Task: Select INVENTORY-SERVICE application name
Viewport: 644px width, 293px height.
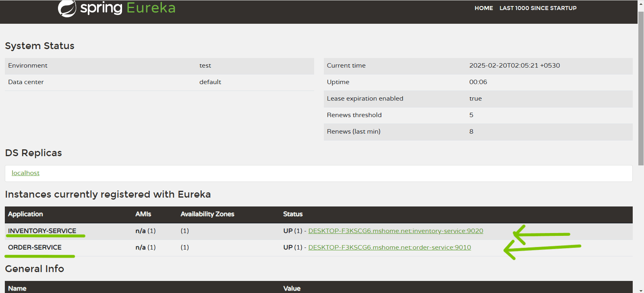Action: click(x=42, y=231)
